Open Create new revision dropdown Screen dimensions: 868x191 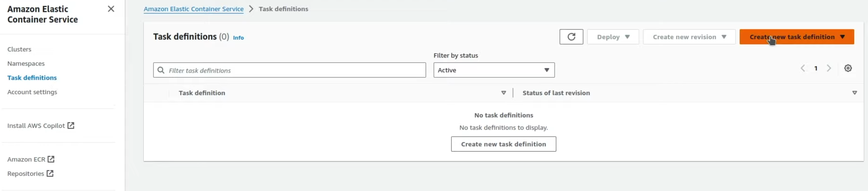tap(689, 37)
